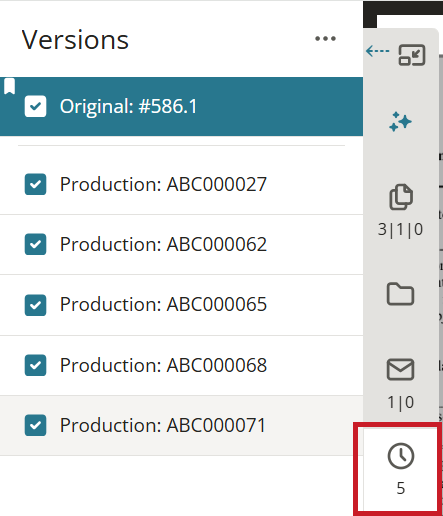Click the 3|1|0 duplicates count

click(400, 229)
